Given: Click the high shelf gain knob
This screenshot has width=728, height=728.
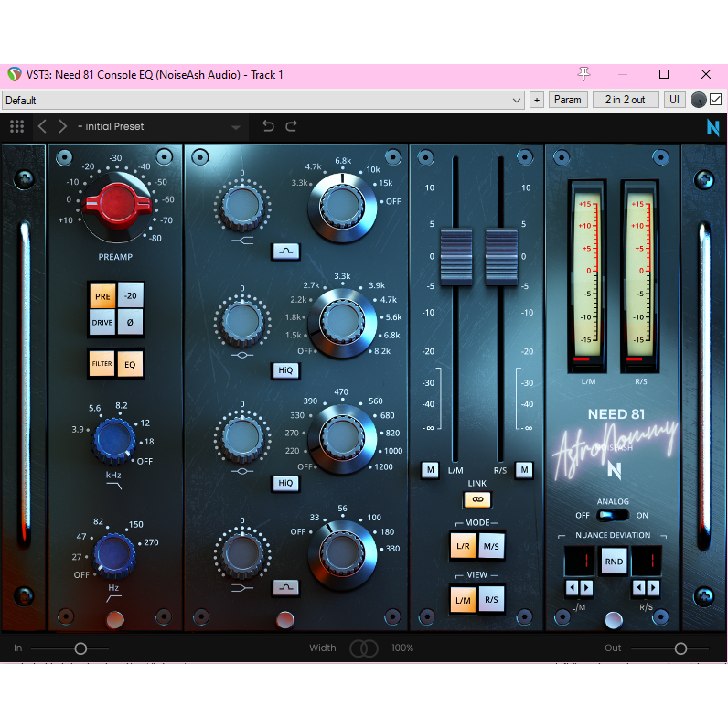Looking at the screenshot, I should (x=242, y=207).
